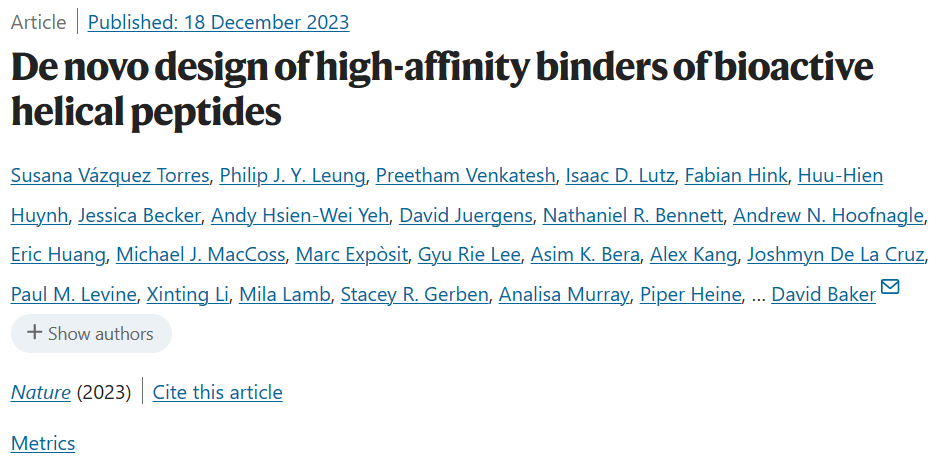Click Piper Heine author name

(691, 294)
